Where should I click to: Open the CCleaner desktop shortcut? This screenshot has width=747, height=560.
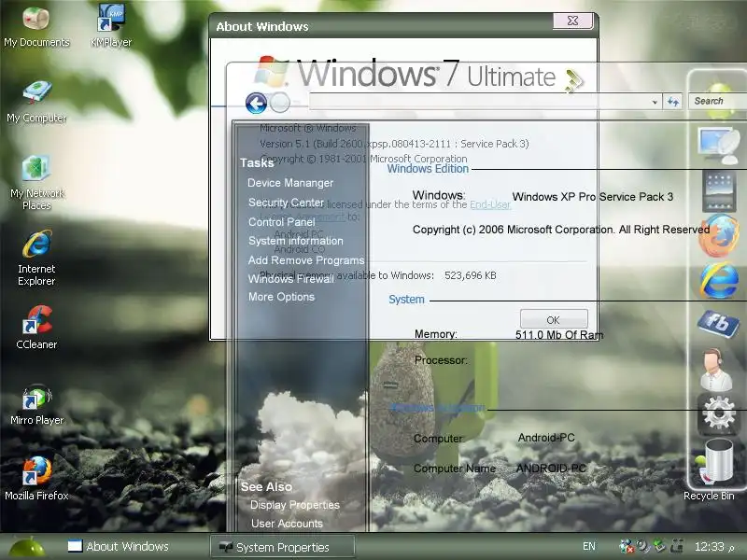click(36, 328)
